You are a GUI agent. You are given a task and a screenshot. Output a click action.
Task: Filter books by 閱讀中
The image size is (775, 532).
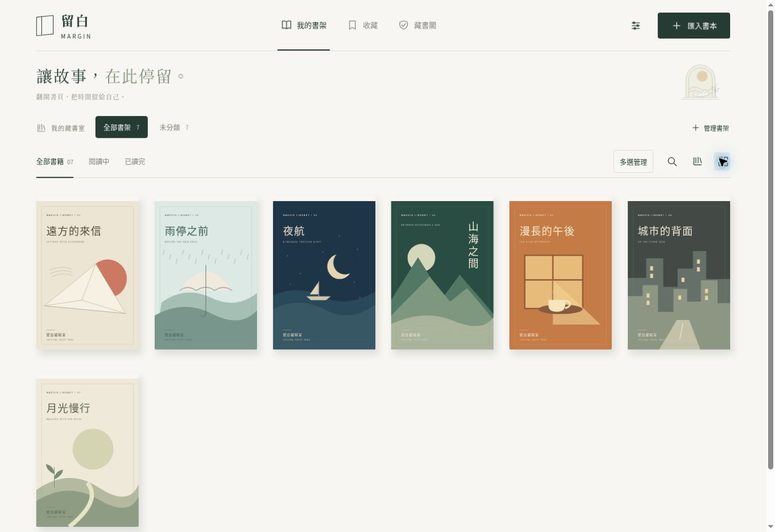tap(99, 162)
